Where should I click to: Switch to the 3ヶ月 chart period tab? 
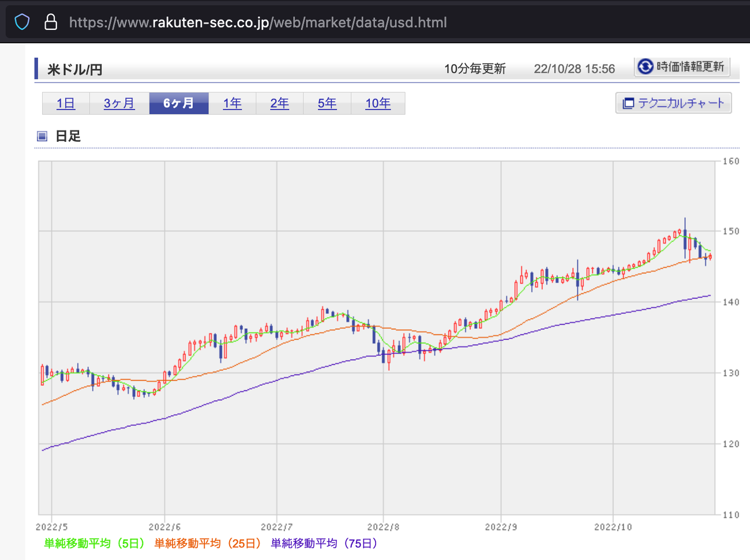[x=119, y=103]
